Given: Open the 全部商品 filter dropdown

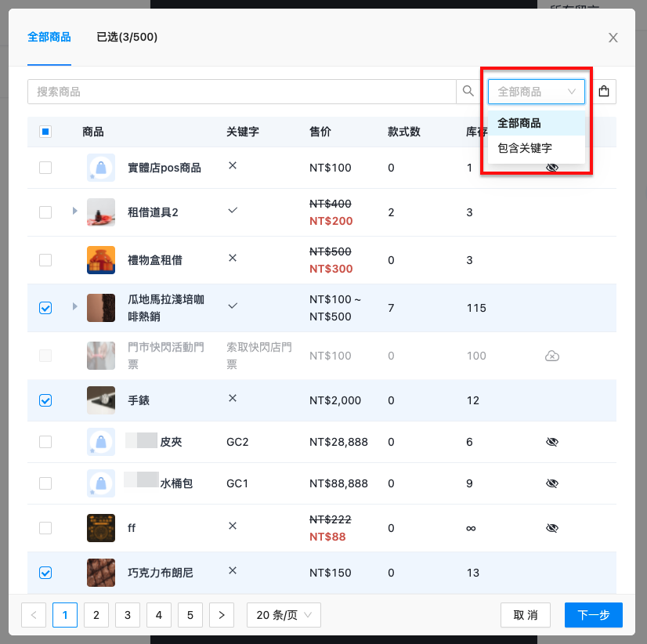Looking at the screenshot, I should click(536, 91).
